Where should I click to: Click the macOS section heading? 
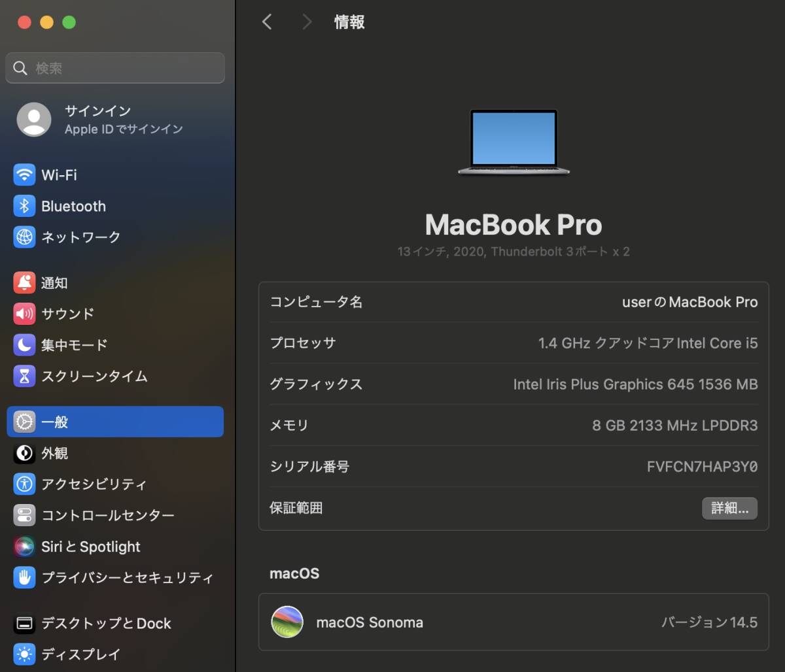pos(294,574)
